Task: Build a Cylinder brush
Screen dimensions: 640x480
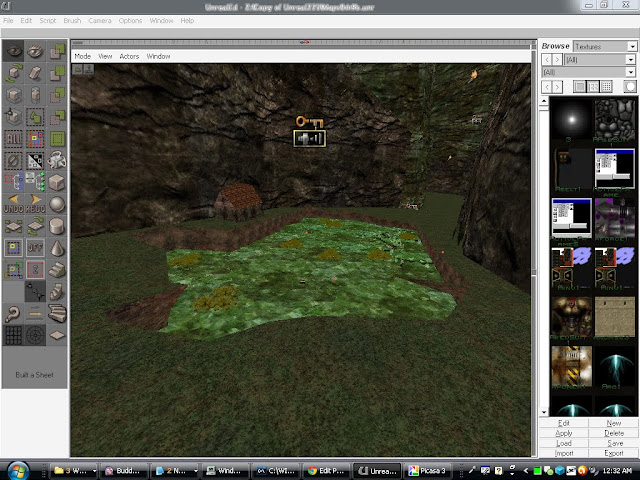Action: point(57,226)
